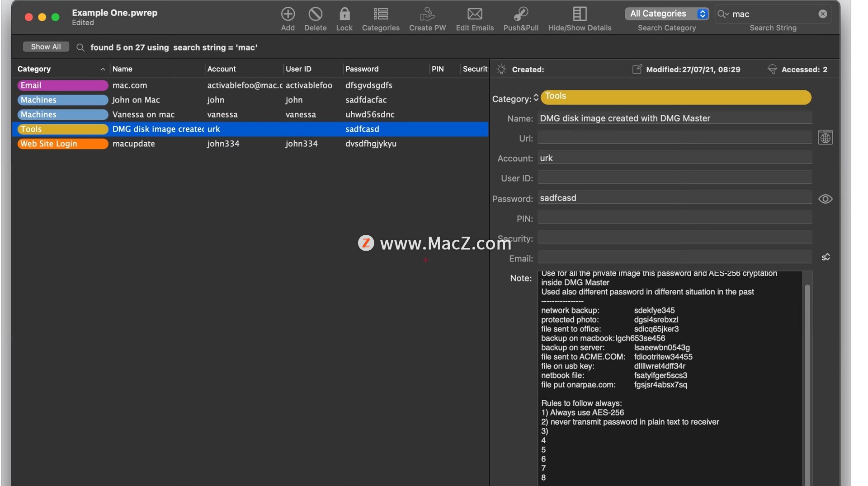Screen dimensions: 868x486
Task: Click into the empty User ID field
Action: pos(675,178)
